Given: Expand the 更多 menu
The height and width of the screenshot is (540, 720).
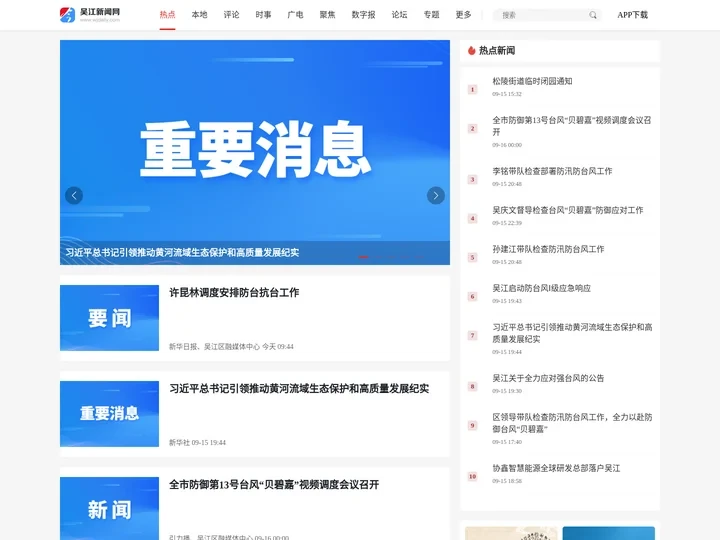Looking at the screenshot, I should [463, 15].
